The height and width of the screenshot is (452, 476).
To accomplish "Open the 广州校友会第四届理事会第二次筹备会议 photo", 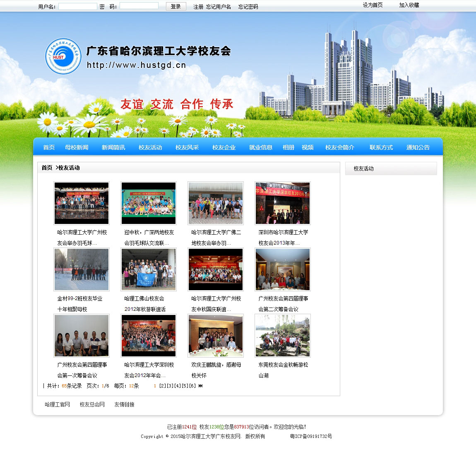I will (283, 269).
